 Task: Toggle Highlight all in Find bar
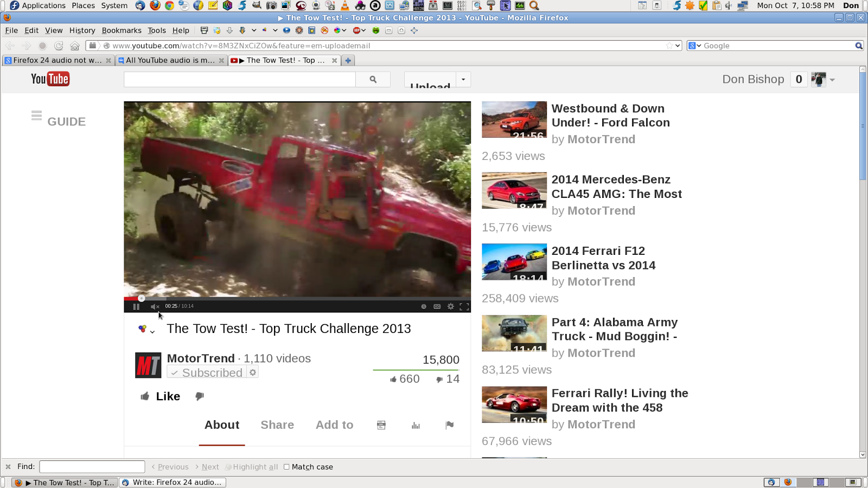pyautogui.click(x=252, y=467)
